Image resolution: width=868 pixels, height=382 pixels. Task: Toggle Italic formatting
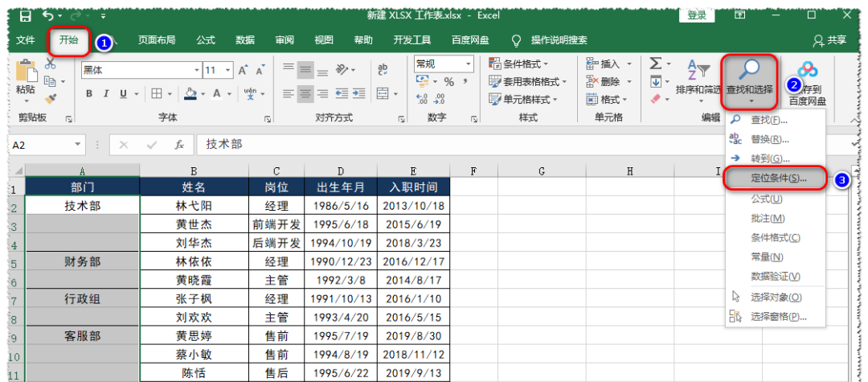(106, 93)
